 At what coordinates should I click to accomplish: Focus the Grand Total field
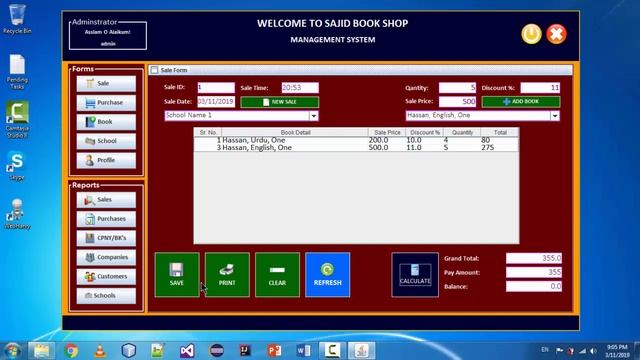534,258
